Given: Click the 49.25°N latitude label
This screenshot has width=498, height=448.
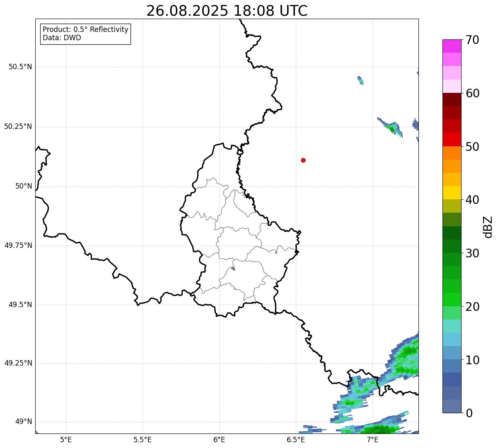Looking at the screenshot, I should pos(18,363).
